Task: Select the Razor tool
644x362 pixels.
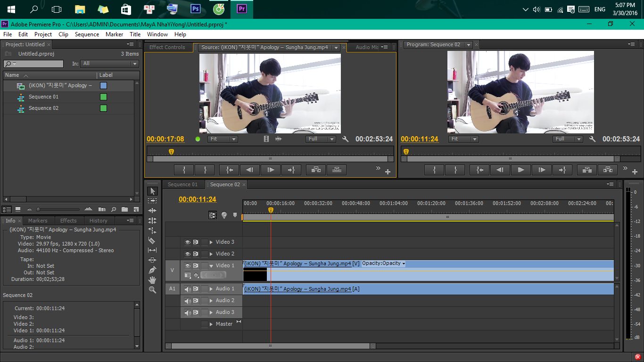Action: [x=152, y=240]
